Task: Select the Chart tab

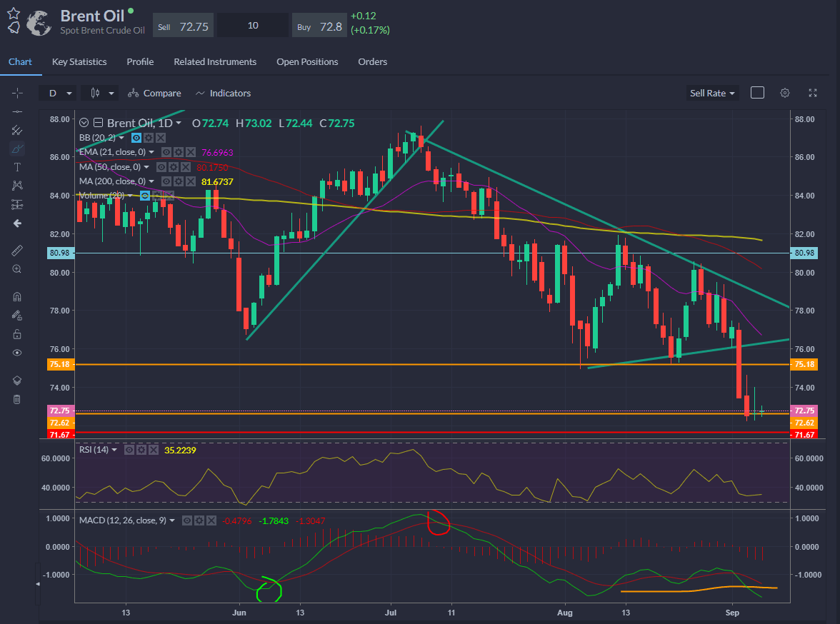Action: [x=20, y=61]
